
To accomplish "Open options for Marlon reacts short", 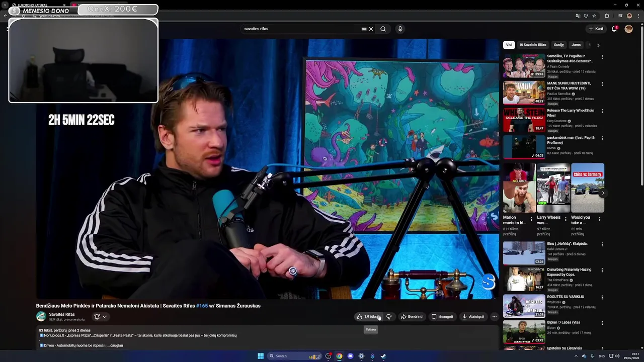I will pos(531,219).
